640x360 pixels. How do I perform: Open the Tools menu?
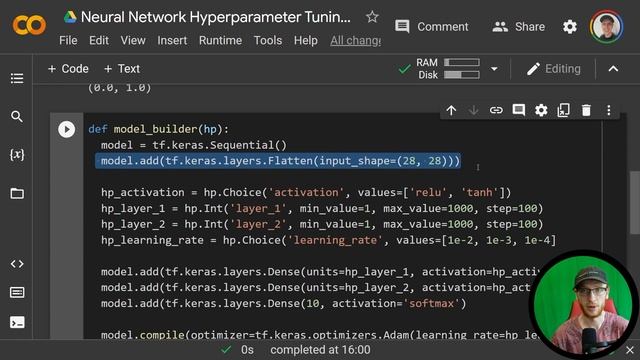pyautogui.click(x=268, y=40)
